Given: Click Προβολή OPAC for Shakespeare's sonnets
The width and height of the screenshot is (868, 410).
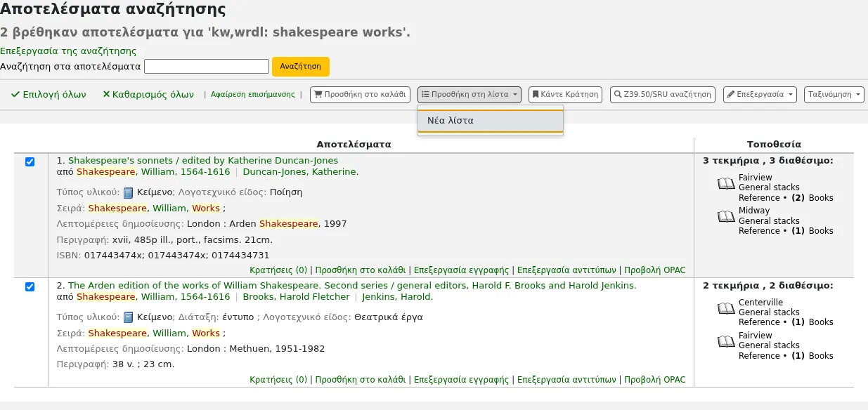Looking at the screenshot, I should pos(654,270).
